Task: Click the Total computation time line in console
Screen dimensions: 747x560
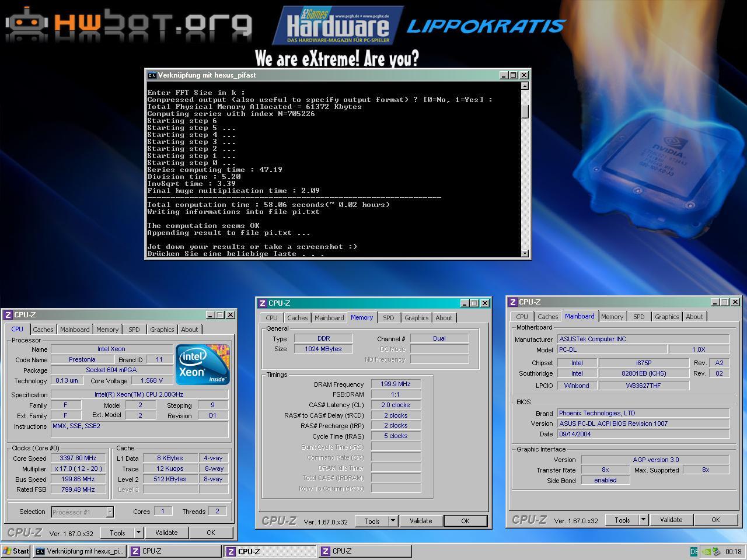Action: click(x=268, y=205)
